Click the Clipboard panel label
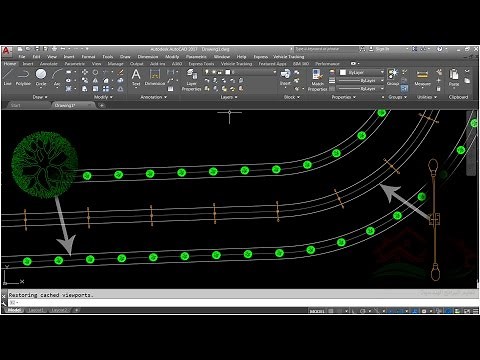The image size is (480, 360). click(x=458, y=97)
